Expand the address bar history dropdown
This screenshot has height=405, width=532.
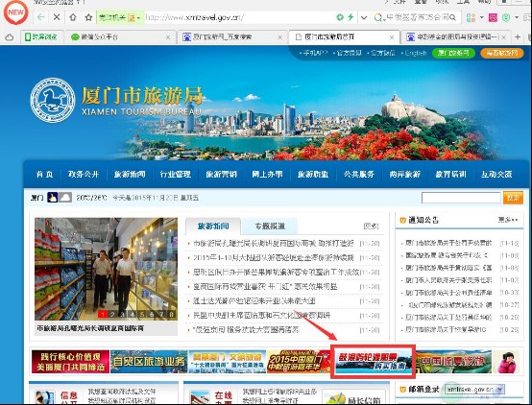(364, 17)
